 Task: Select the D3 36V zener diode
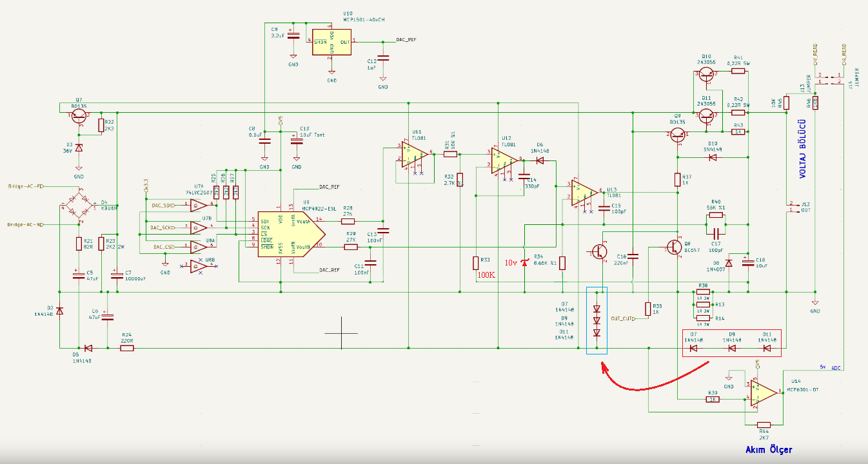[x=79, y=148]
